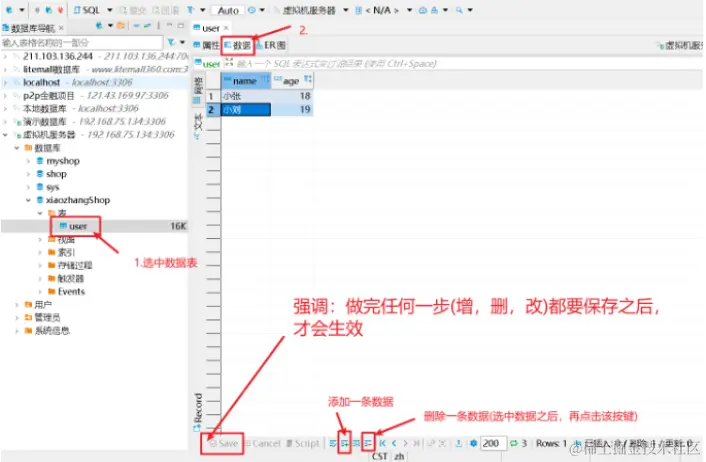Expand the 用户 users node
The image size is (706, 462).
click(x=17, y=304)
